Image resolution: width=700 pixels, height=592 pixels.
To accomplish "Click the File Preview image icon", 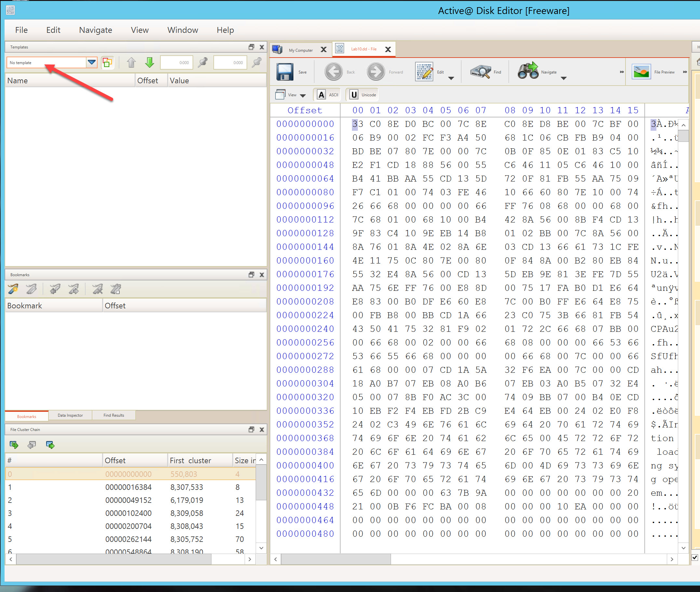I will pos(641,72).
